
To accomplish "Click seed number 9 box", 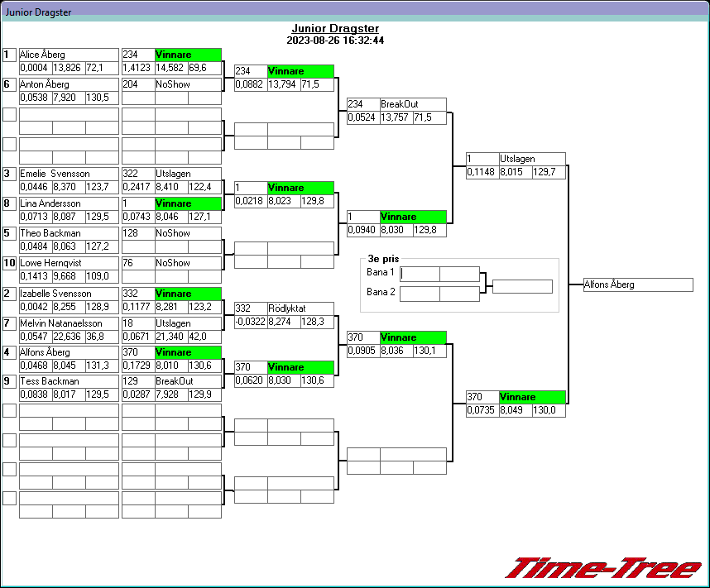I will 9,381.
